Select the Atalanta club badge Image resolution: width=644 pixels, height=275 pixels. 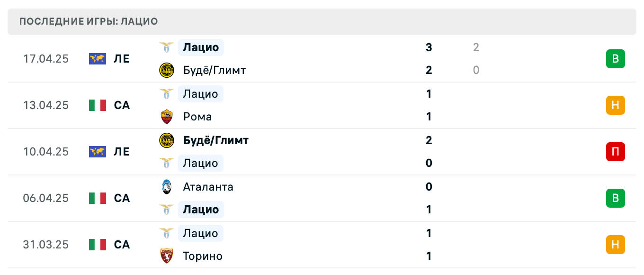167,187
